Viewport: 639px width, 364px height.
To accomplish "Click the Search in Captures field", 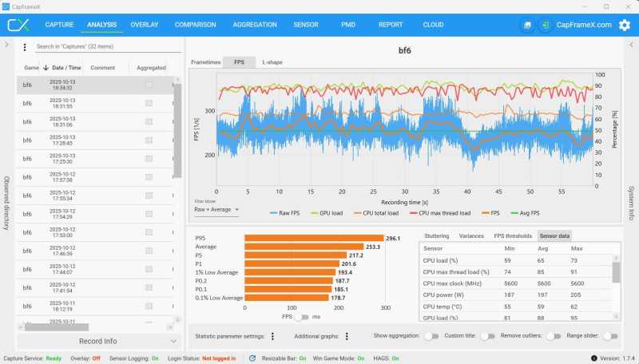I will tap(108, 46).
